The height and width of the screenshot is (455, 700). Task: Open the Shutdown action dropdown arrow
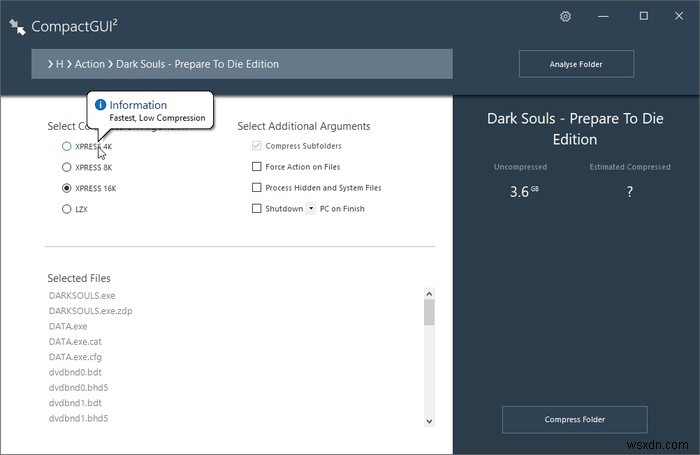(311, 208)
